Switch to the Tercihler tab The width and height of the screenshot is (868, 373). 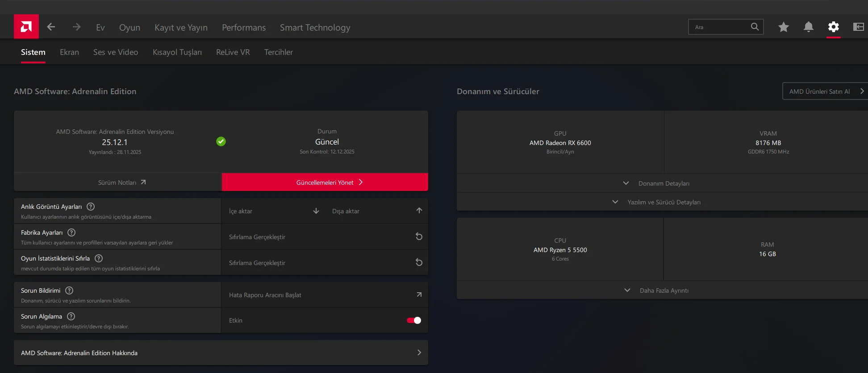tap(279, 52)
